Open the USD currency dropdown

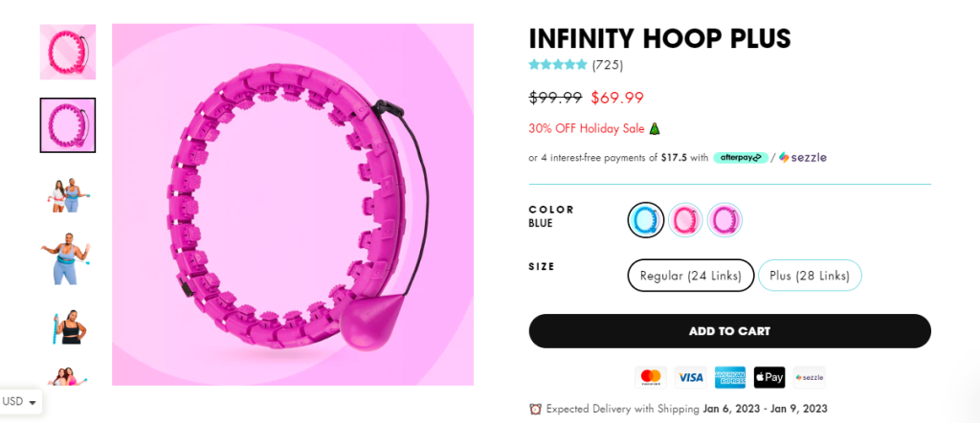(x=20, y=402)
